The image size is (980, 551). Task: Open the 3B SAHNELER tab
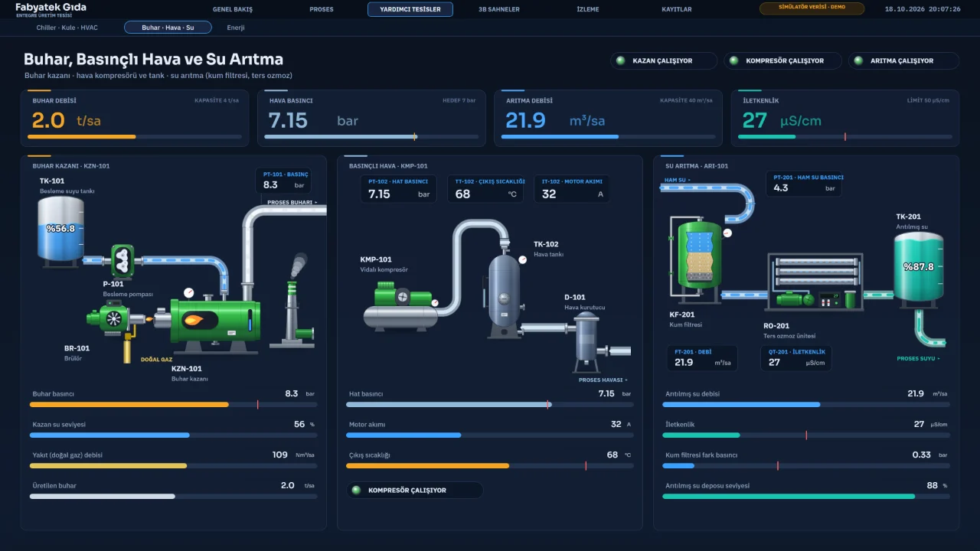[x=499, y=9]
